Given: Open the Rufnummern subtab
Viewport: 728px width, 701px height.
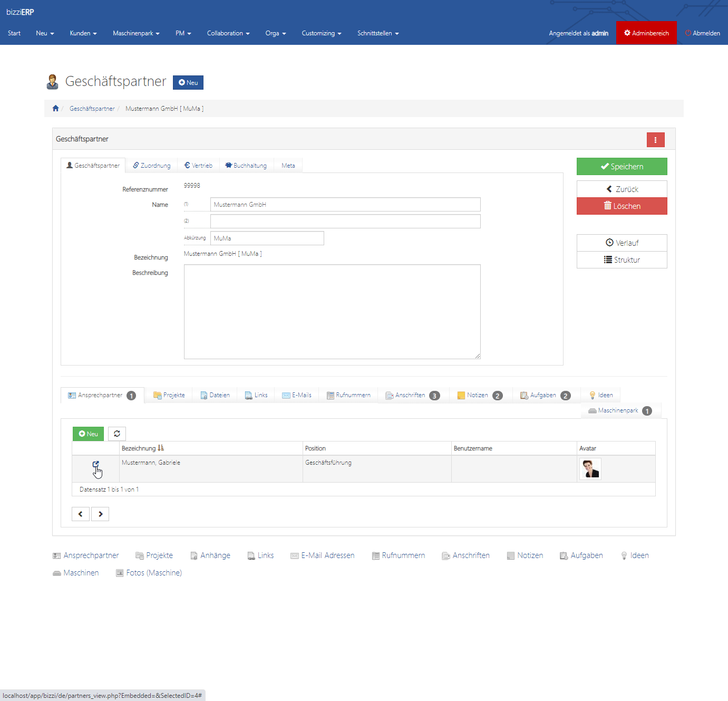Looking at the screenshot, I should [348, 395].
